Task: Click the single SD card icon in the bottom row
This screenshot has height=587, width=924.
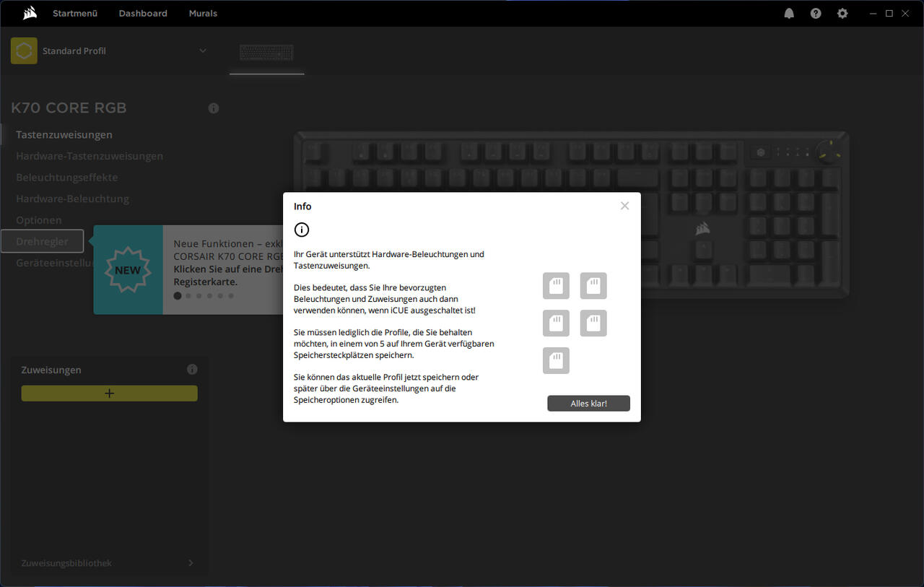Action: point(556,360)
